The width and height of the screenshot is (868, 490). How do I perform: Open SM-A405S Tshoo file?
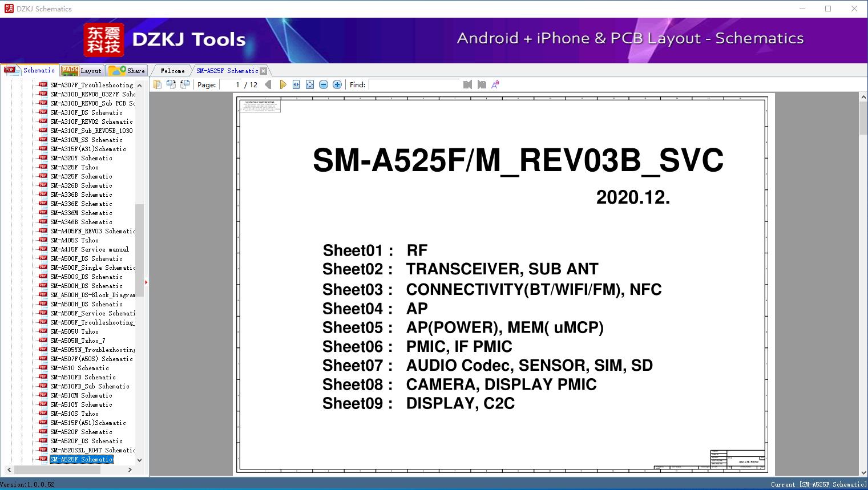pyautogui.click(x=74, y=240)
